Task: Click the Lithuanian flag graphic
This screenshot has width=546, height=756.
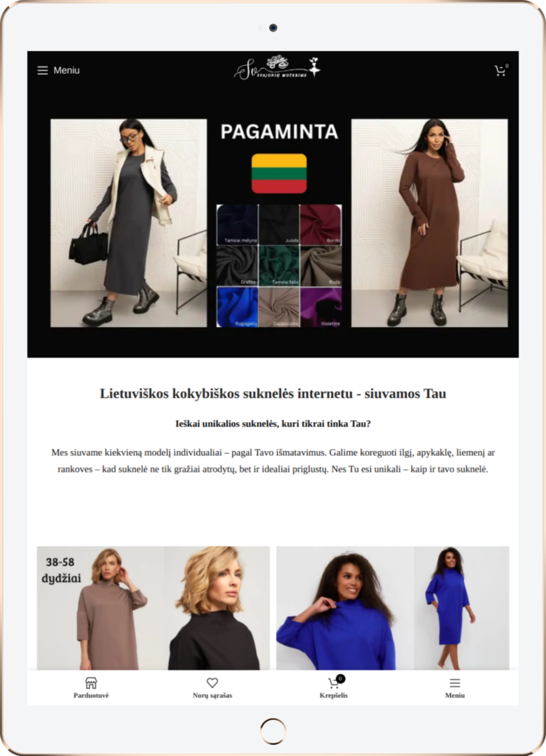Action: click(279, 173)
